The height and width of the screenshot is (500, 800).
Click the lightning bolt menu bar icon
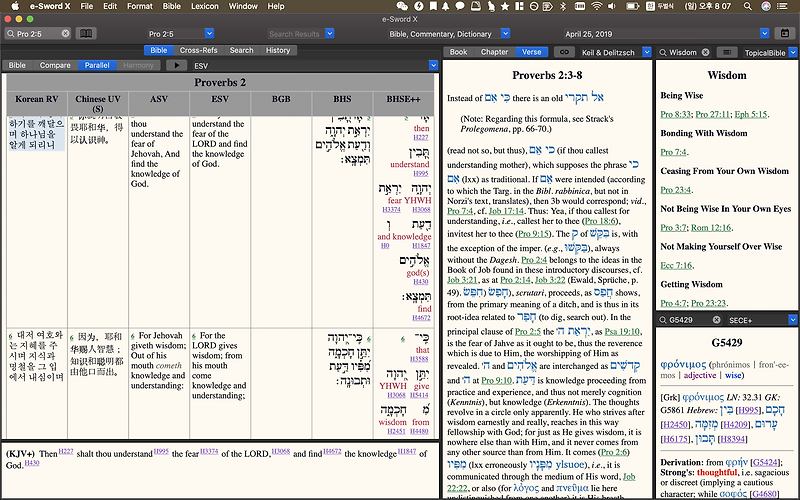pos(418,6)
